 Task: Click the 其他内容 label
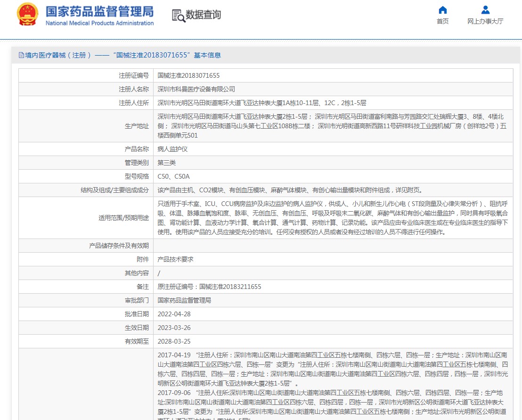(137, 273)
